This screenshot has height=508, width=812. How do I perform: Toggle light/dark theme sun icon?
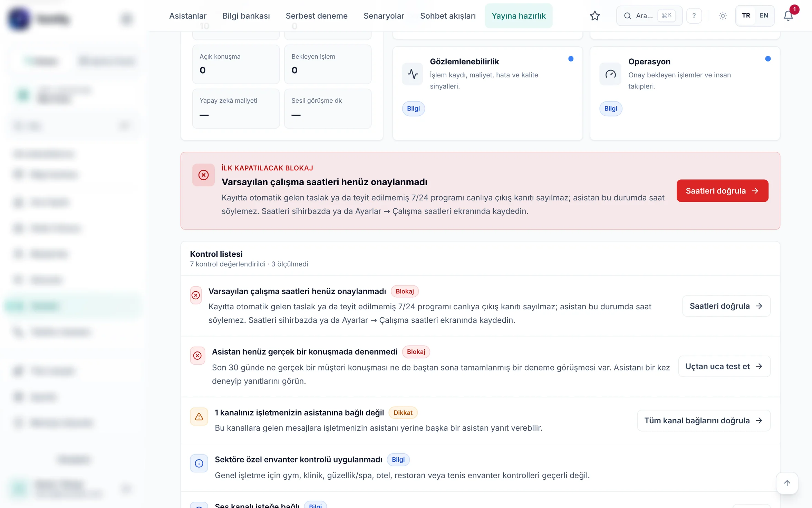[723, 16]
